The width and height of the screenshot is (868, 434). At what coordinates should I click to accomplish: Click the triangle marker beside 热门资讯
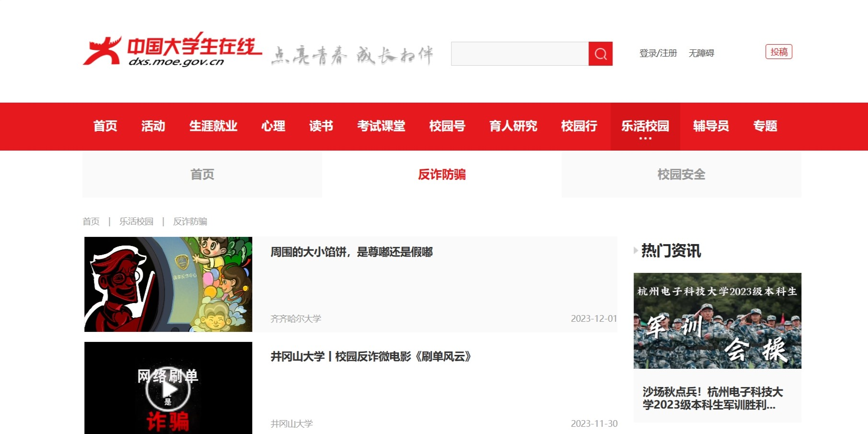pos(636,250)
